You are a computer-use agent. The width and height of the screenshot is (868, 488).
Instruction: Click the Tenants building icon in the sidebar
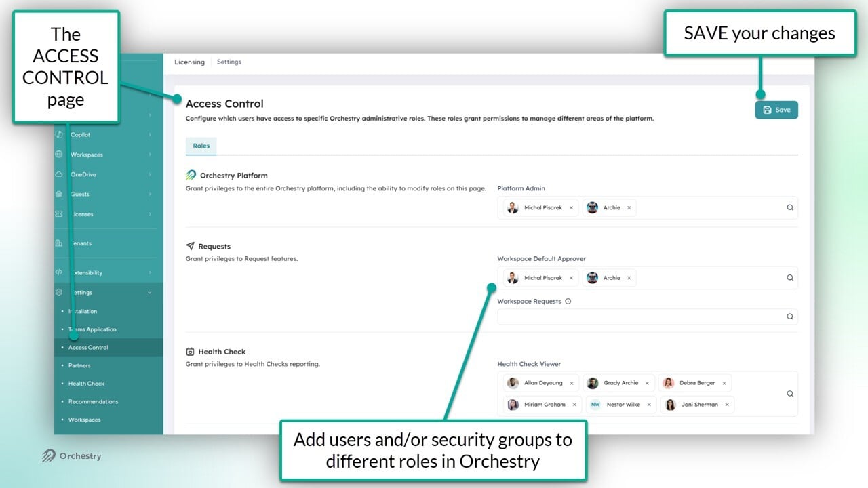coord(59,243)
